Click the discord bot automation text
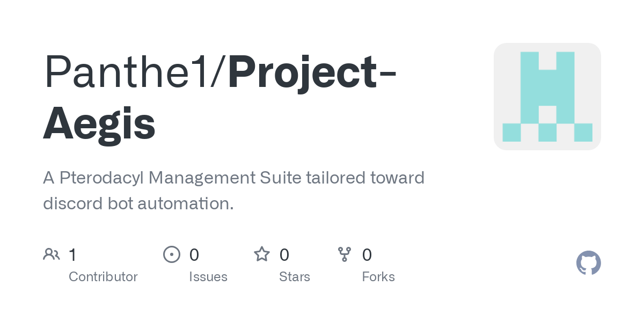The height and width of the screenshot is (322, 644). [138, 204]
